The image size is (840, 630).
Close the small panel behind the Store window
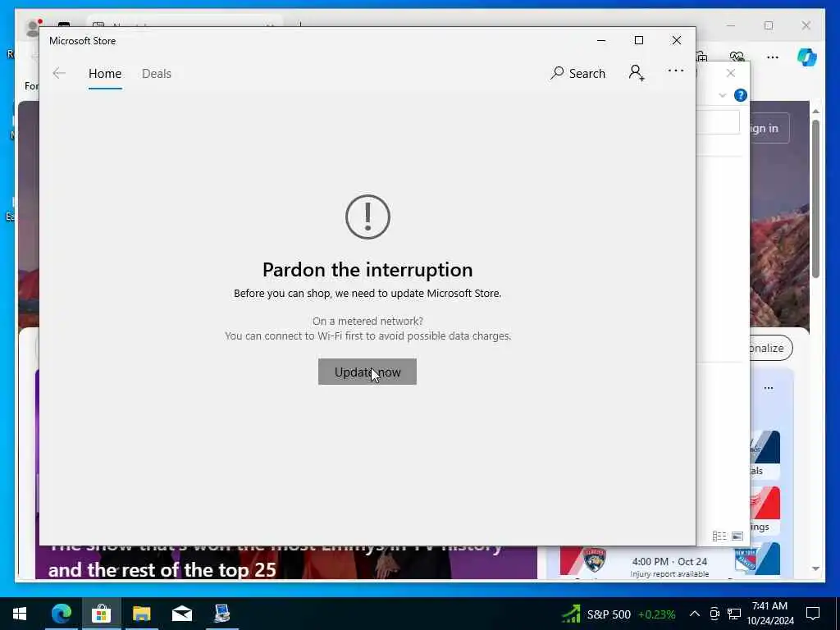(x=731, y=73)
